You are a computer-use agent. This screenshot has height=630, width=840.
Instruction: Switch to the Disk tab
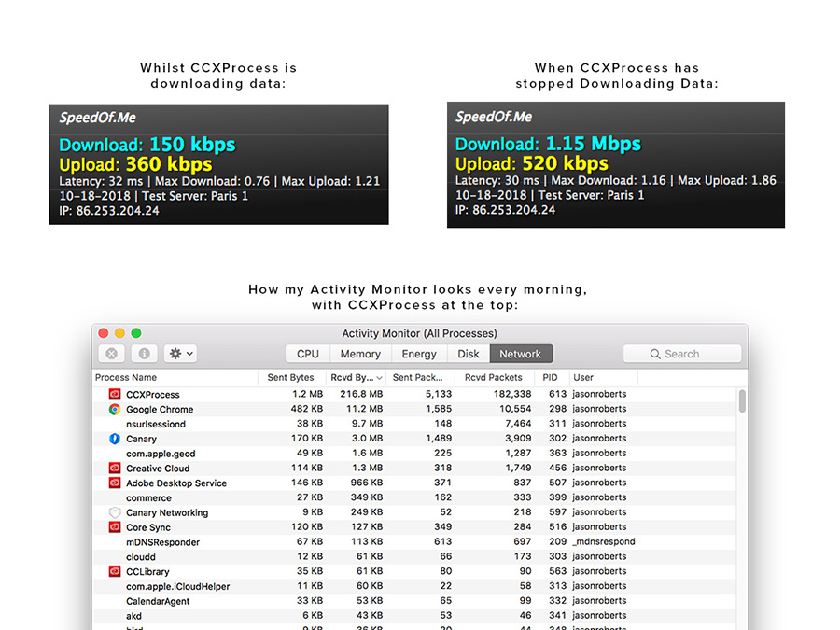[469, 354]
